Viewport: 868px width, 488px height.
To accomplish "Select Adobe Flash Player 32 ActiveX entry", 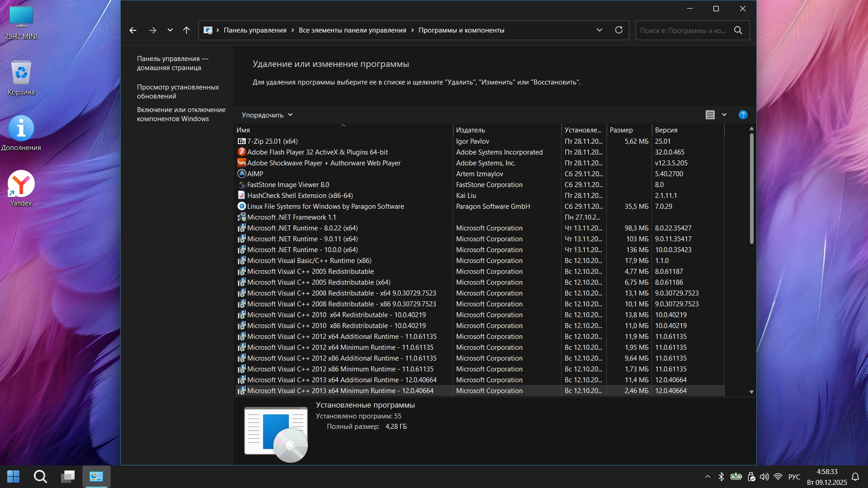I will click(x=317, y=152).
